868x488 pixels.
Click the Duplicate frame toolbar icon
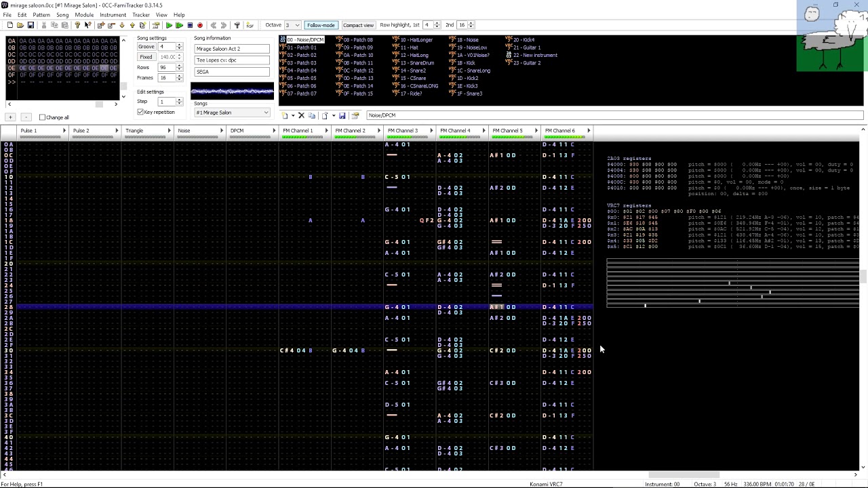pos(142,25)
